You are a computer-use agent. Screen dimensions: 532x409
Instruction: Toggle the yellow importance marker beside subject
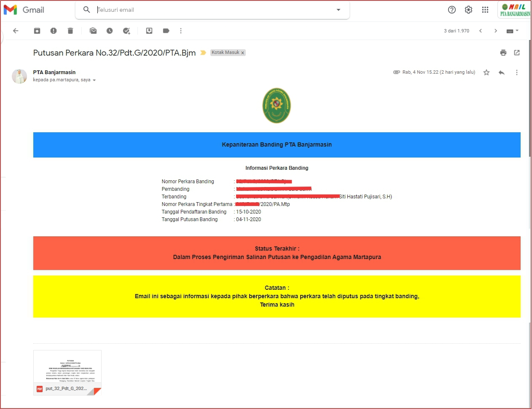pos(203,53)
